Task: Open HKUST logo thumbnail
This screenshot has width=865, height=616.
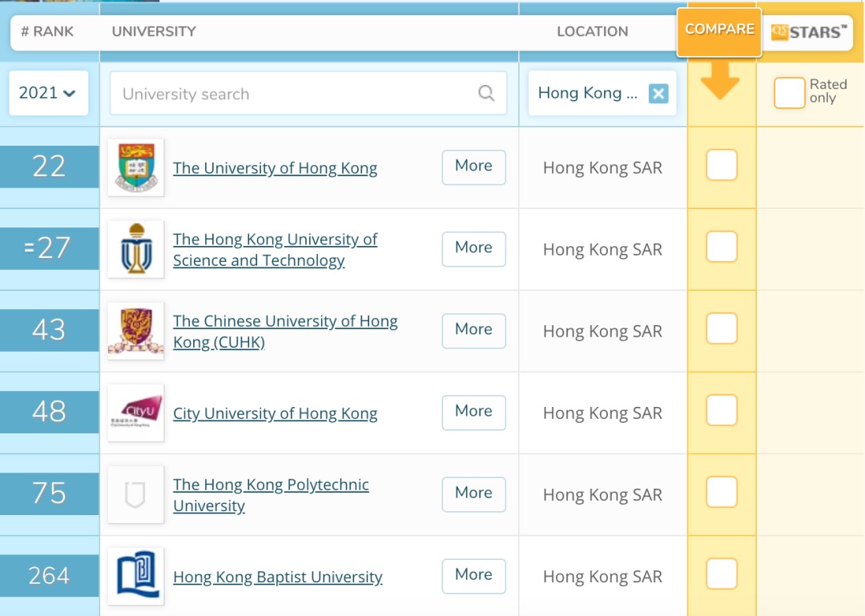Action: 135,249
